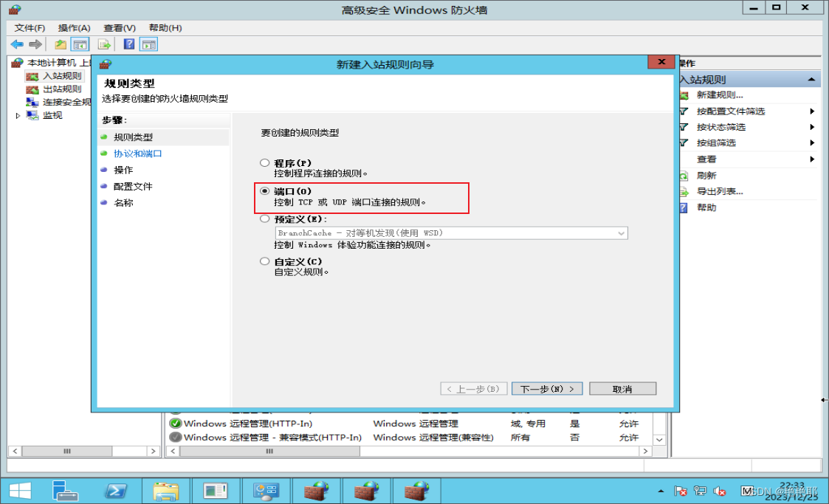Click 规则类型 step in wizard sidebar
Image resolution: width=829 pixels, height=504 pixels.
(133, 137)
